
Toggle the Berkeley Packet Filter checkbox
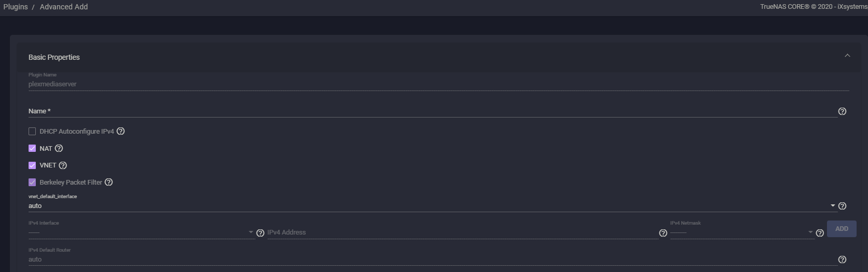click(32, 183)
